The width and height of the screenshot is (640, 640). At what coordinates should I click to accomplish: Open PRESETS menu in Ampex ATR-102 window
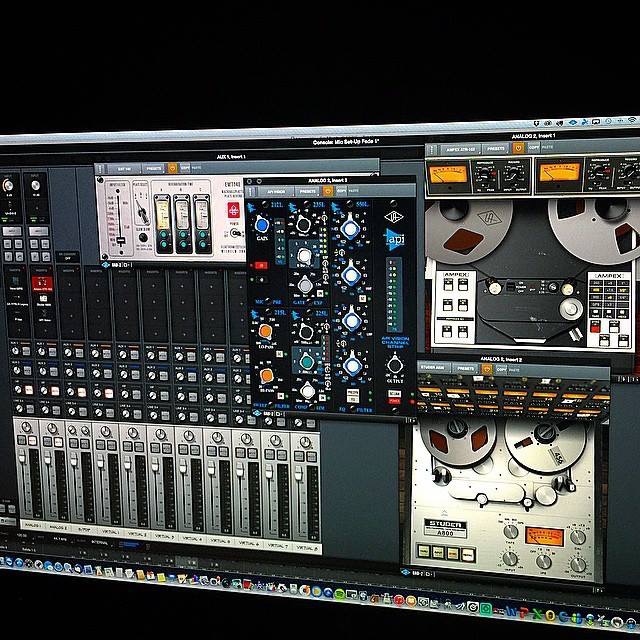point(496,149)
